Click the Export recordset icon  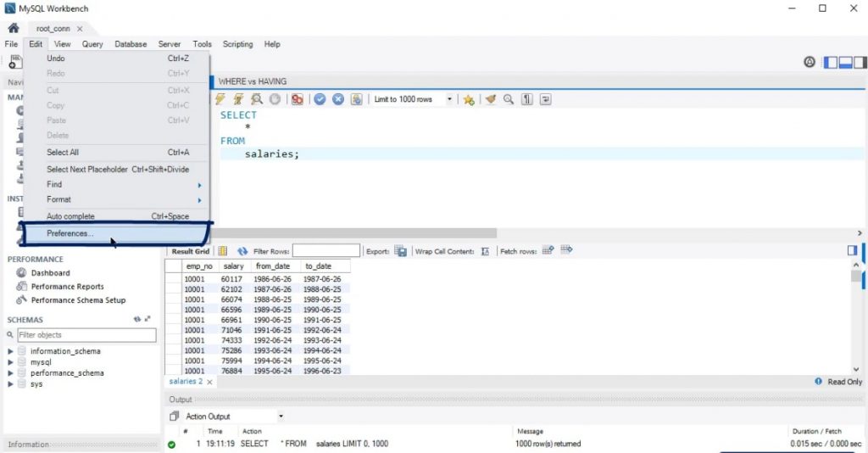pos(400,251)
